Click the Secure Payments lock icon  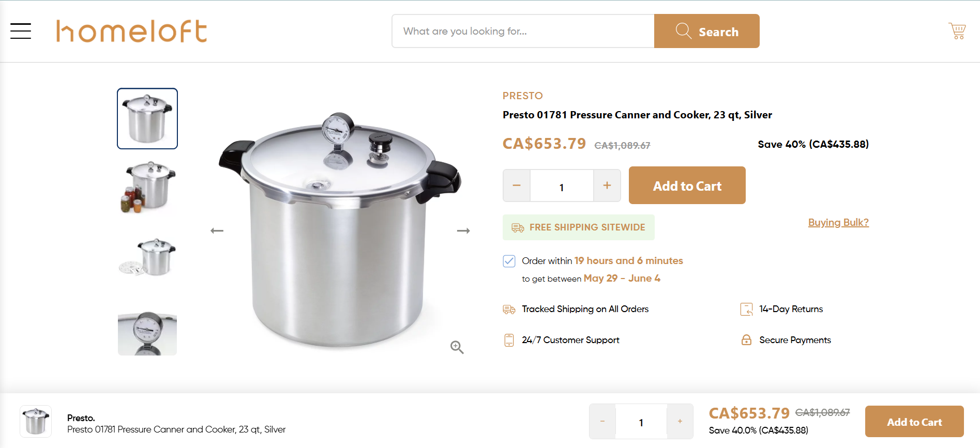pyautogui.click(x=746, y=340)
